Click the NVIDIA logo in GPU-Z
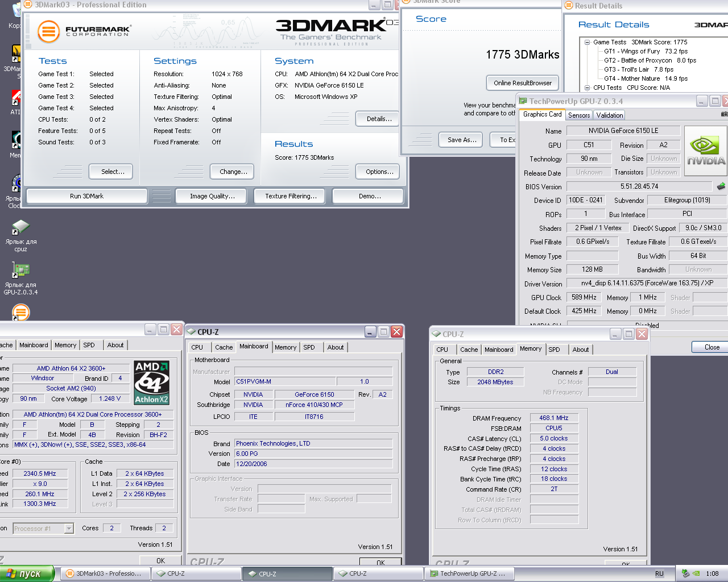 pyautogui.click(x=705, y=150)
